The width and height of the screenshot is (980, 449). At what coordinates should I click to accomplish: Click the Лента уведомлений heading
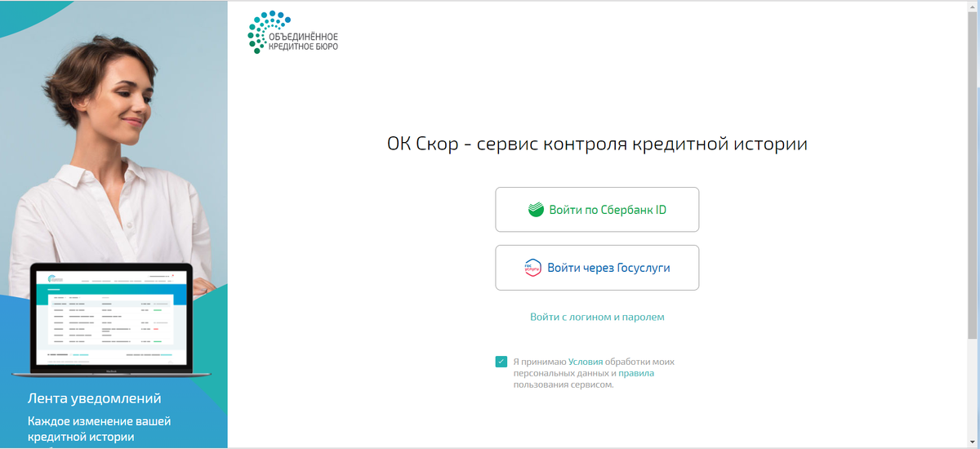click(95, 399)
